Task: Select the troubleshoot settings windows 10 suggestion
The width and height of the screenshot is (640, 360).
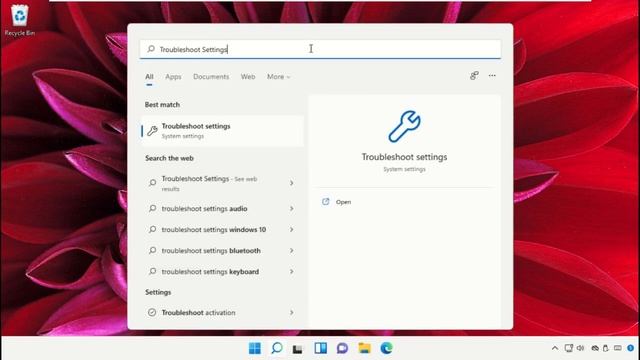Action: [x=222, y=230]
